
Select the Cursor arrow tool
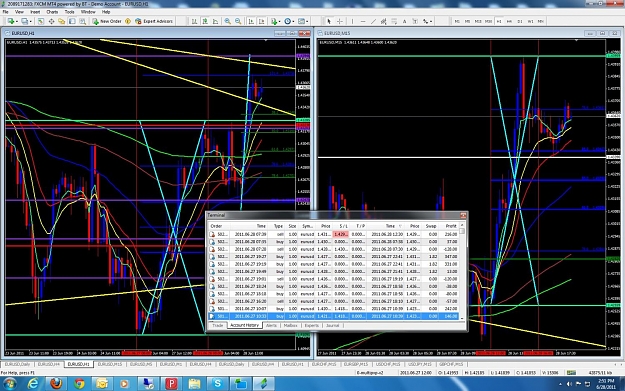[x=329, y=21]
